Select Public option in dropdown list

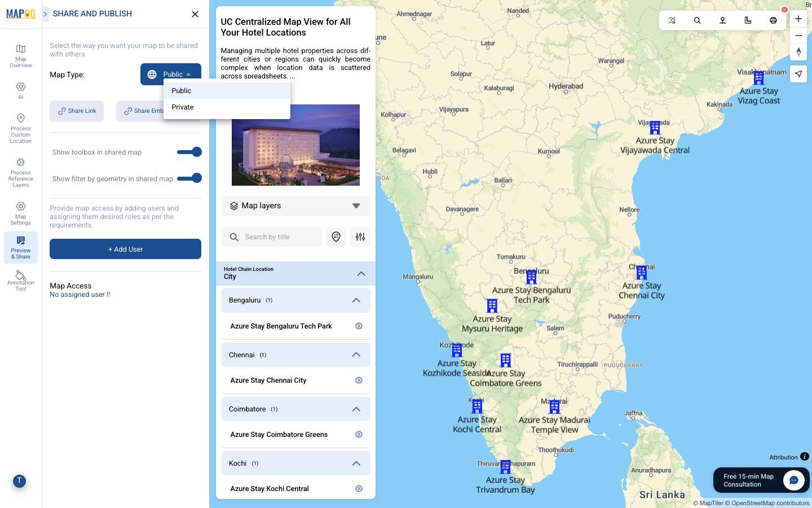pos(182,91)
